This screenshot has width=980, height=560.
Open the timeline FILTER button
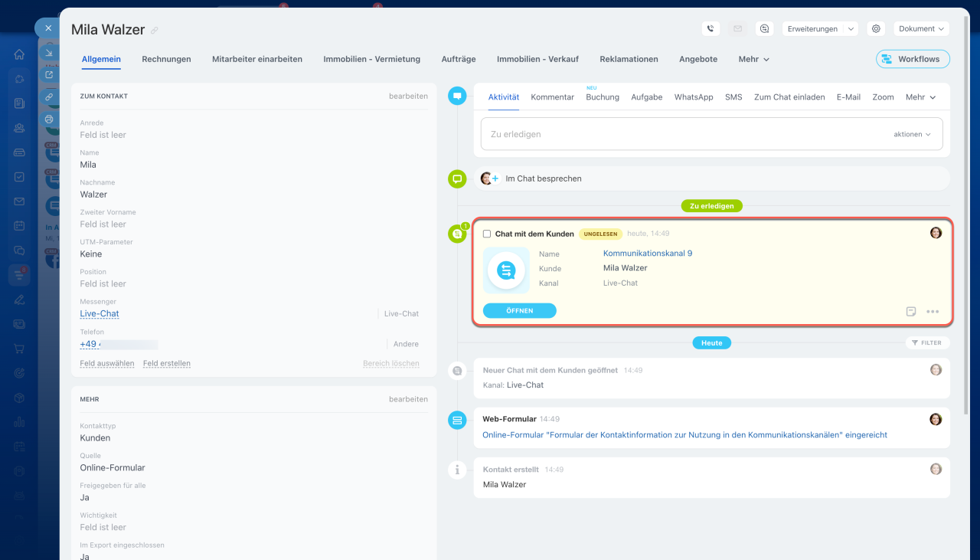click(x=927, y=342)
